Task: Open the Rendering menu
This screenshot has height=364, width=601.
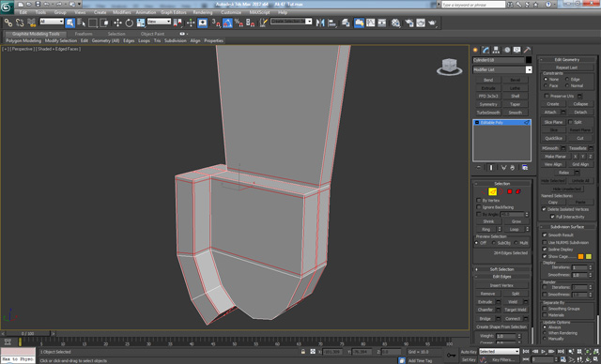Action: pyautogui.click(x=203, y=12)
